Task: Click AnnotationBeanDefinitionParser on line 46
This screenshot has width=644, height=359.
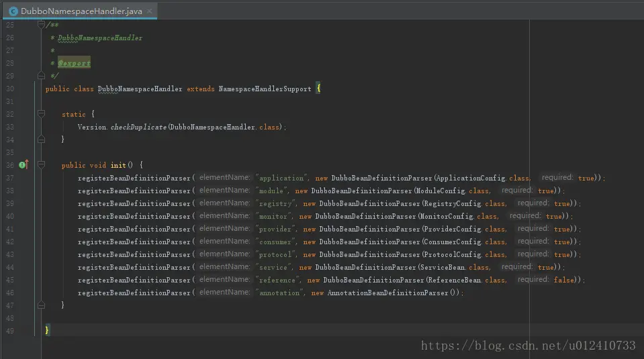Action: pyautogui.click(x=387, y=293)
